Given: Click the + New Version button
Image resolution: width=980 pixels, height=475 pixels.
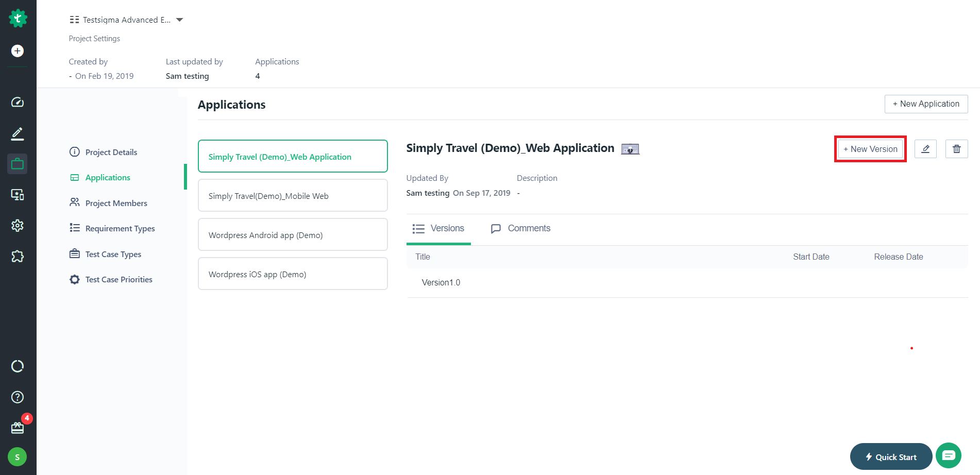Looking at the screenshot, I should pos(871,149).
